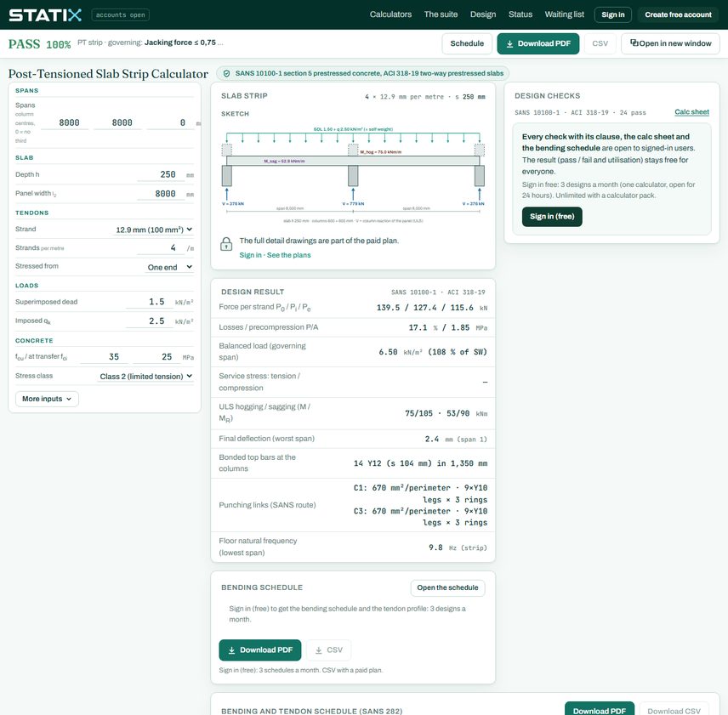Open the Waiting list page
Screen dimensions: 728x715
564,14
